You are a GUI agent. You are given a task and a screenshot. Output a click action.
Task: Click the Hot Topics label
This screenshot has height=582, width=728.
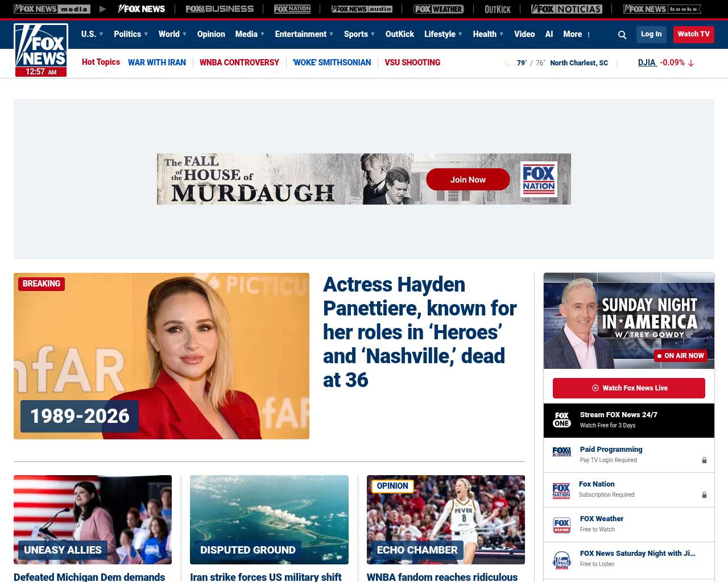tap(101, 62)
